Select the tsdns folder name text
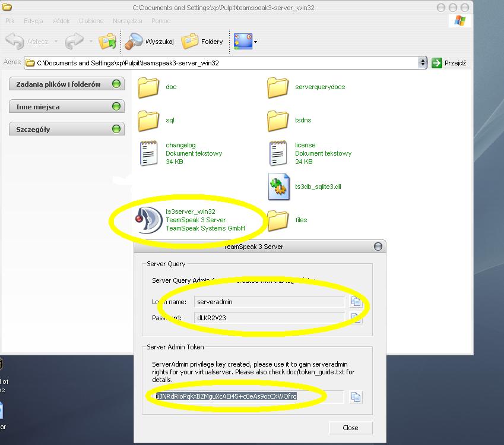The image size is (504, 445). (303, 120)
